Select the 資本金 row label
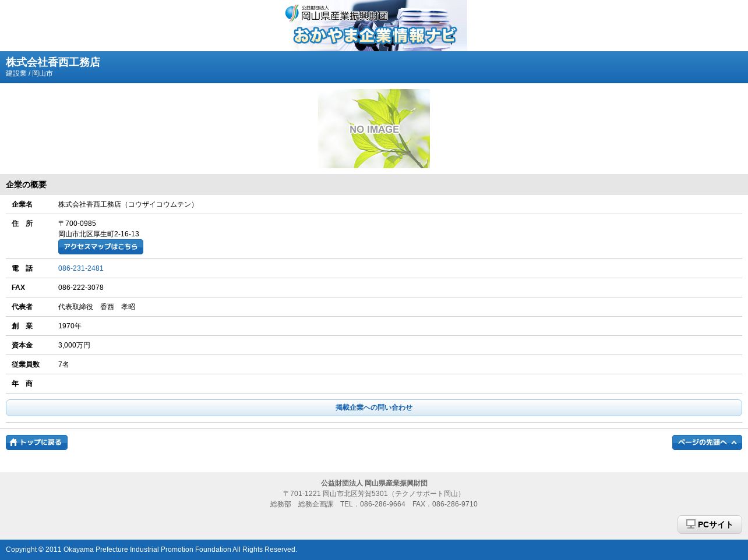Screen dimensions: 748x560 [22, 345]
